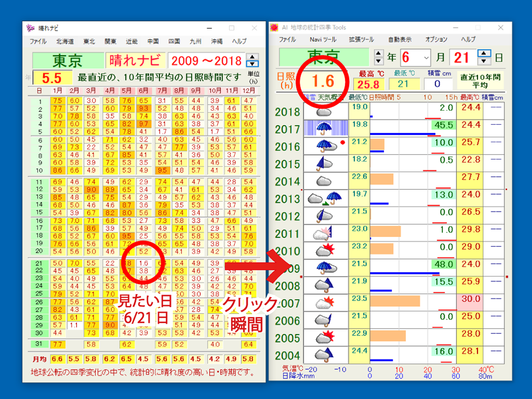Image resolution: width=532 pixels, height=399 pixels.
Task: Click the 最高℃ value 25.8
Action: 369,84
